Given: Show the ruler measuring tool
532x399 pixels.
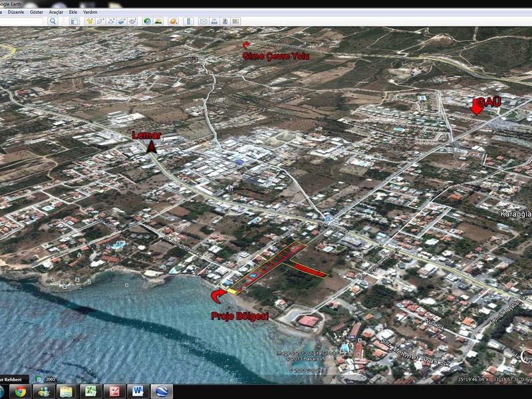Looking at the screenshot, I should tap(188, 21).
